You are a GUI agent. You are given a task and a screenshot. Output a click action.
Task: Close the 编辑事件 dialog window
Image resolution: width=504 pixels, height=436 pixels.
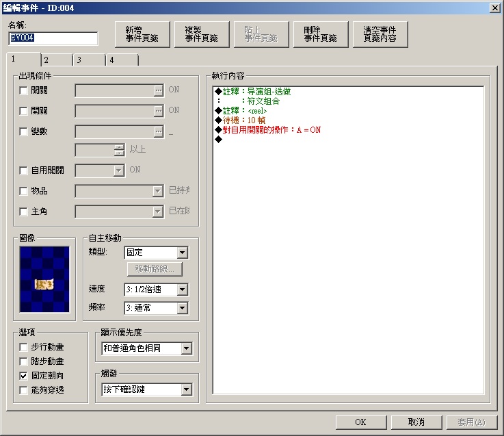click(495, 8)
